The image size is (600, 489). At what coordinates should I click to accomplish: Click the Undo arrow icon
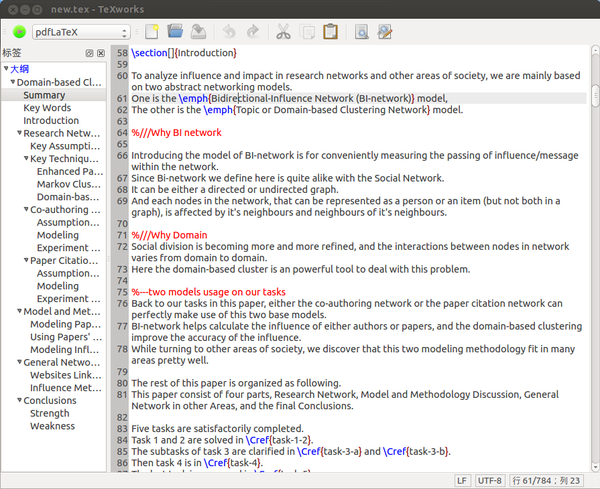point(229,32)
